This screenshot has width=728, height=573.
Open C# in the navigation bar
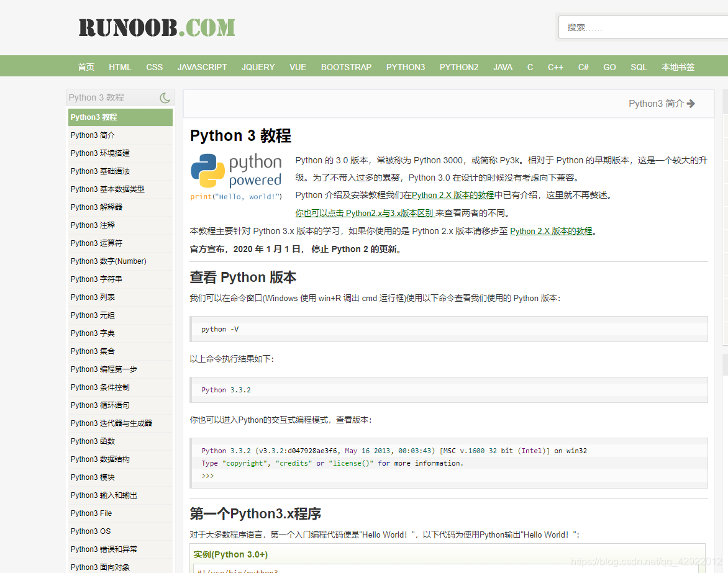[584, 67]
